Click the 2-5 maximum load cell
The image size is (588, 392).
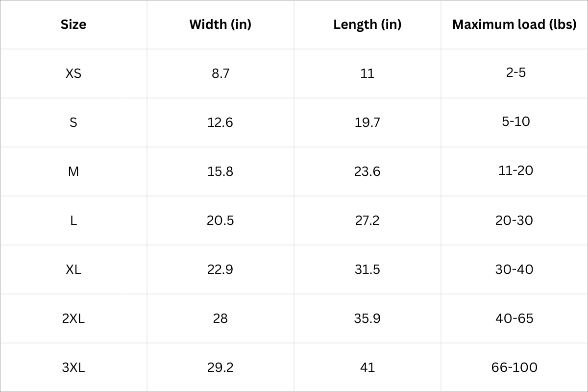coord(516,73)
